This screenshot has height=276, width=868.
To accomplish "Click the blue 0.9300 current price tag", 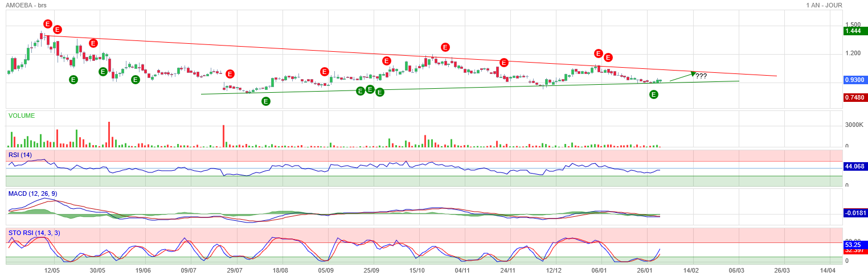I will 855,80.
